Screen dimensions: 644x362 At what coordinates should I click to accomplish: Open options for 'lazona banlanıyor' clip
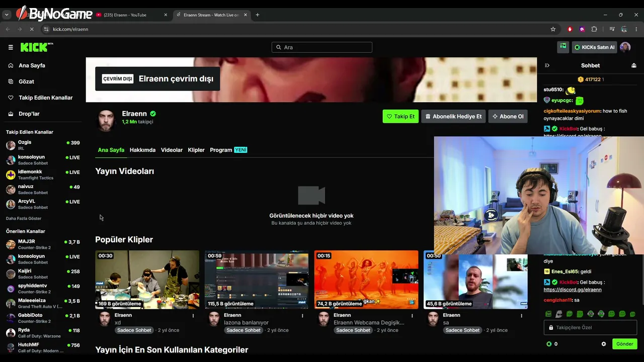point(302,316)
